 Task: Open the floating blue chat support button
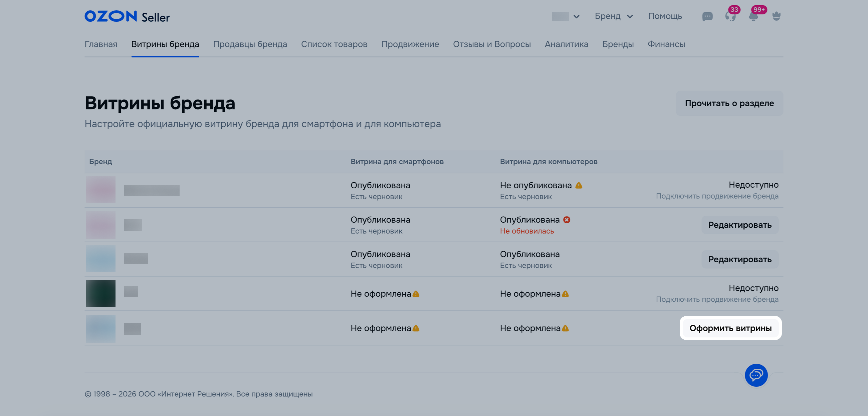click(756, 375)
